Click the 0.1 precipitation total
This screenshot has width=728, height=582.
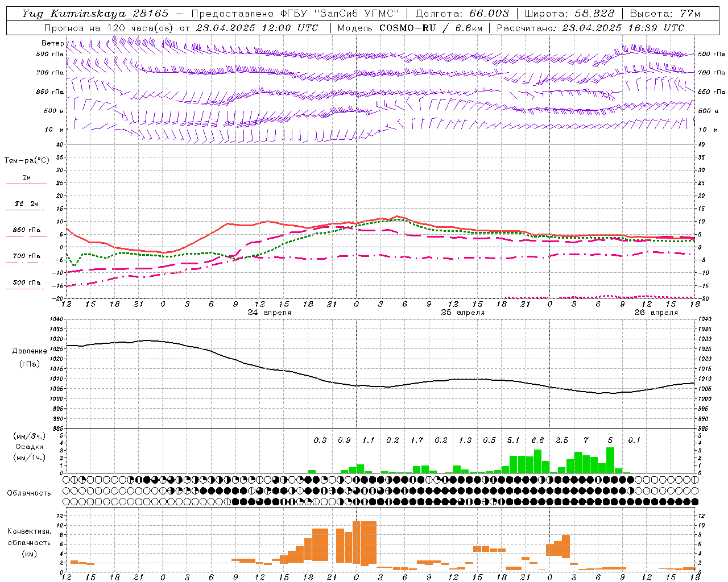[x=634, y=440]
